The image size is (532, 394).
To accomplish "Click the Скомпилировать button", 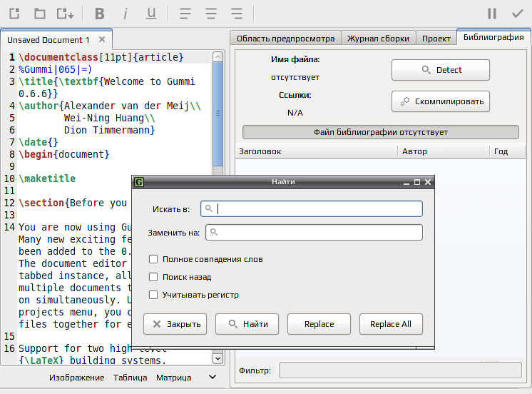I will point(441,101).
